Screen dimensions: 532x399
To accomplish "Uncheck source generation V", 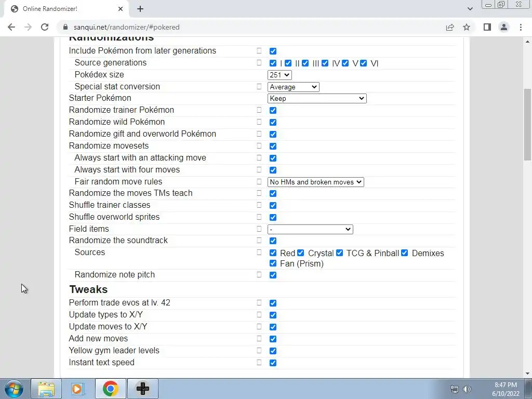I will click(345, 63).
